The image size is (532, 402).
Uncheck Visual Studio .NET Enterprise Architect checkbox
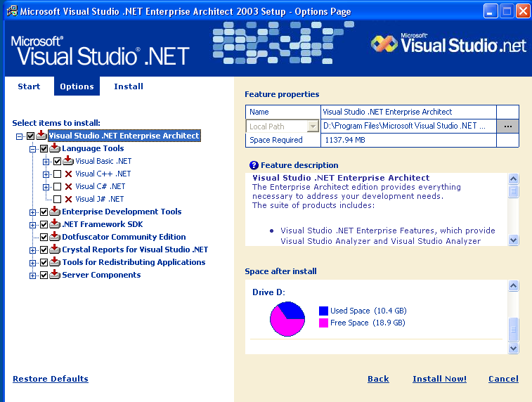tap(30, 136)
